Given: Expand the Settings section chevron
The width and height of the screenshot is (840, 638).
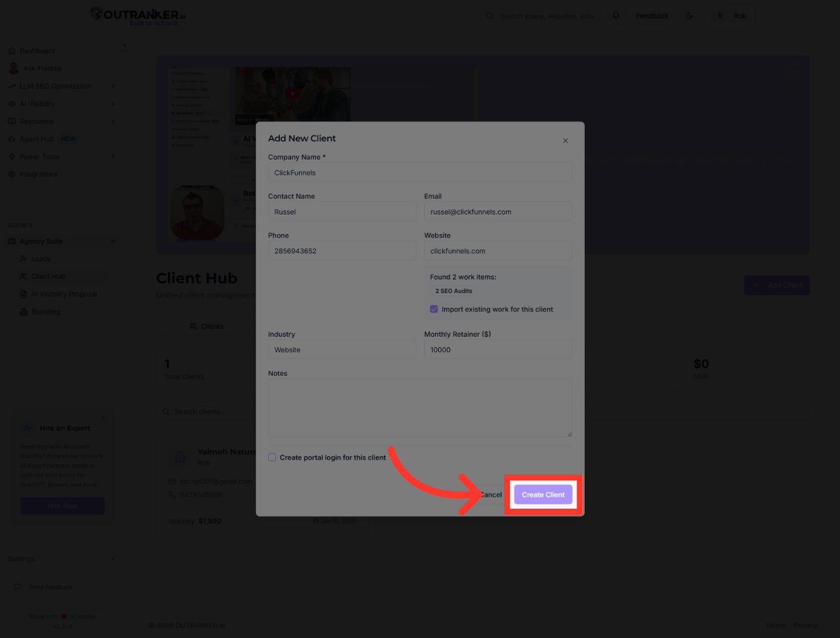Looking at the screenshot, I should coord(113,559).
